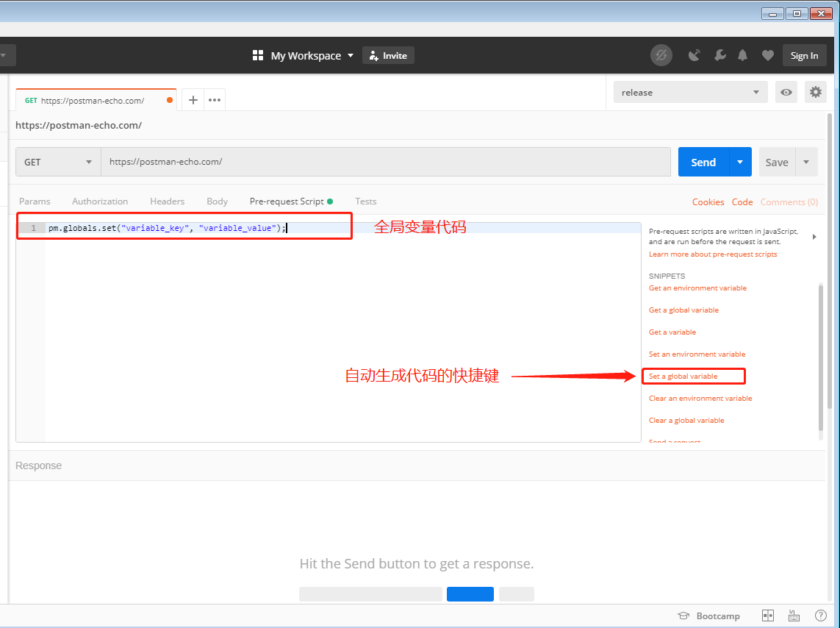This screenshot has height=628, width=840.
Task: Open the keyboard shortcuts icon
Action: click(794, 616)
